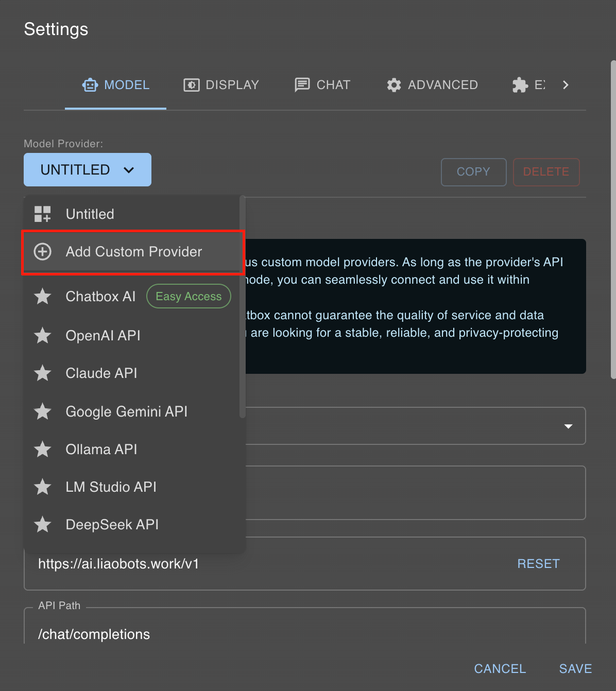
Task: Click the star icon beside OpenAI API
Action: (x=42, y=335)
